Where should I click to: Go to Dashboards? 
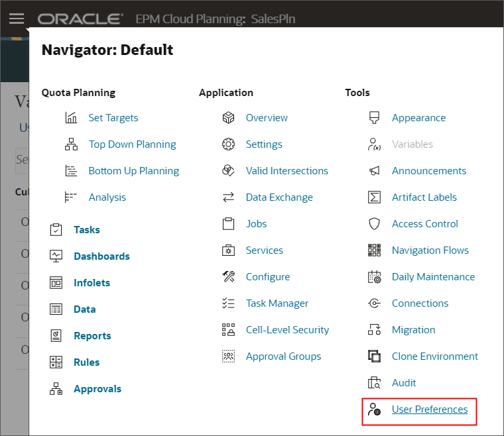(x=102, y=256)
